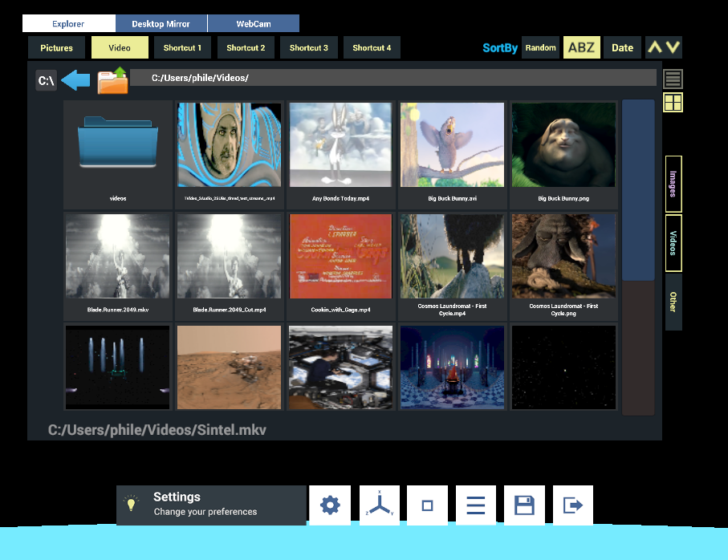The height and width of the screenshot is (560, 728).
Task: Switch to the Explorer tab
Action: pos(69,23)
